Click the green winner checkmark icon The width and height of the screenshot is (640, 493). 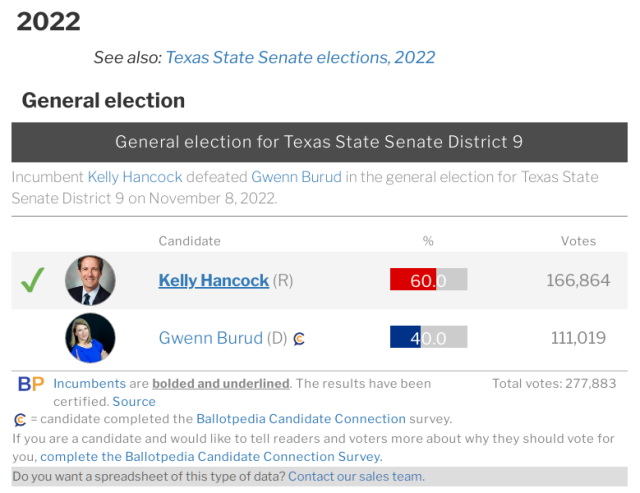[x=34, y=281]
